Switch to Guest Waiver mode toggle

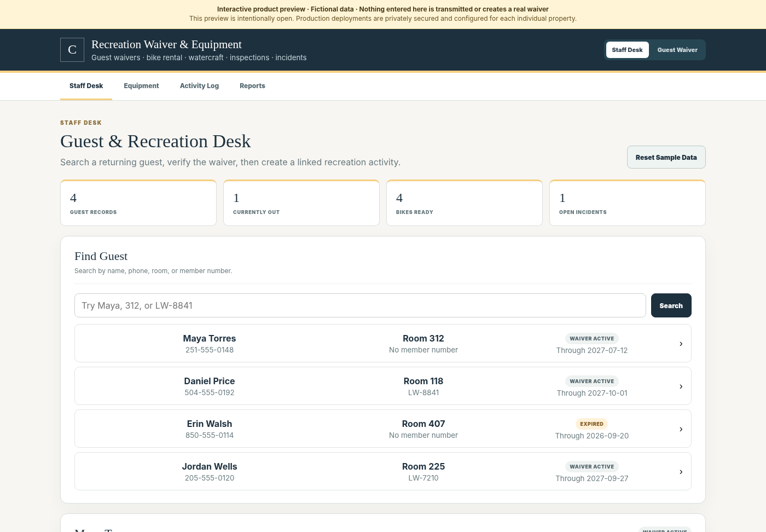(677, 50)
